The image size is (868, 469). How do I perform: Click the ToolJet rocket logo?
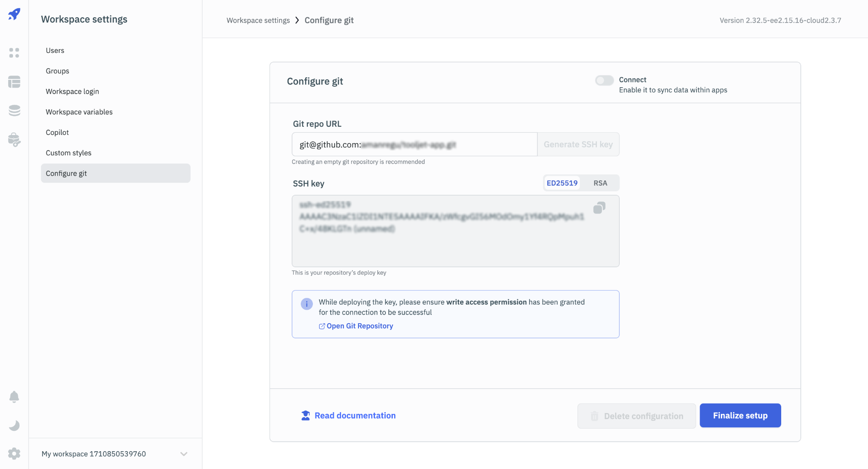tap(14, 14)
